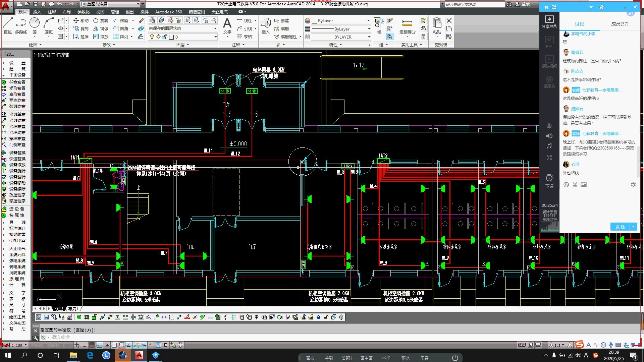
Task: Toggle Snap mode in status bar
Action: [85, 345]
